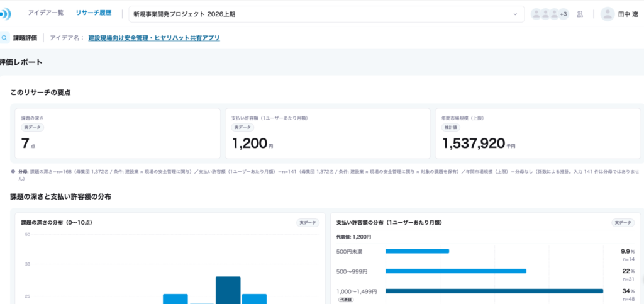Select the 1,537,920 千円 value
Viewport: 644px width, 304px height.
tap(479, 144)
